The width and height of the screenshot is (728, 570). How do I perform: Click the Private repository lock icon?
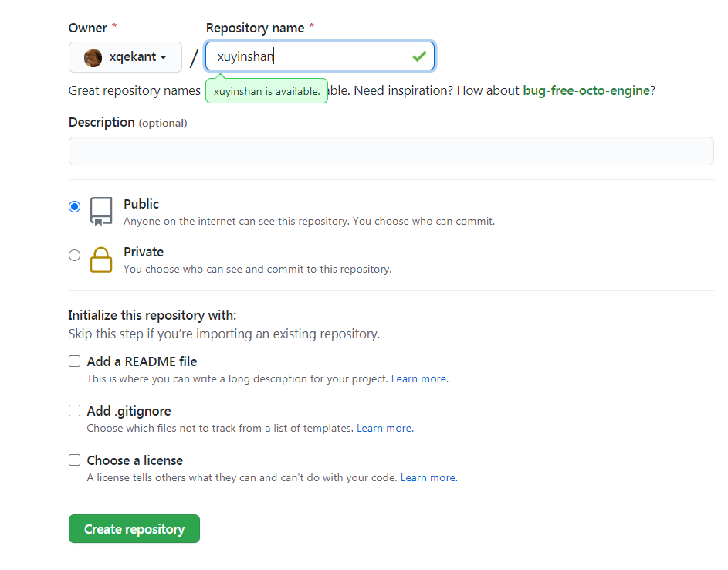[x=101, y=260]
